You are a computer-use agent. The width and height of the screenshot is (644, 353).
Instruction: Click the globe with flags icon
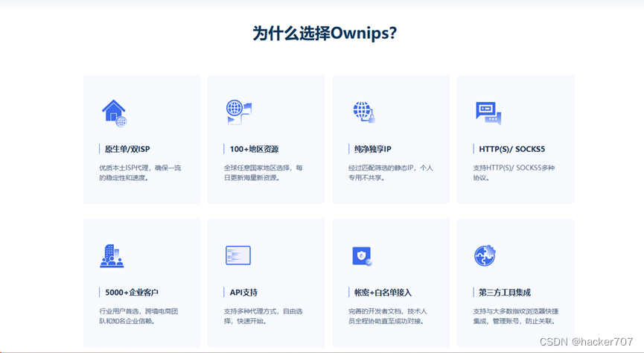coord(239,112)
